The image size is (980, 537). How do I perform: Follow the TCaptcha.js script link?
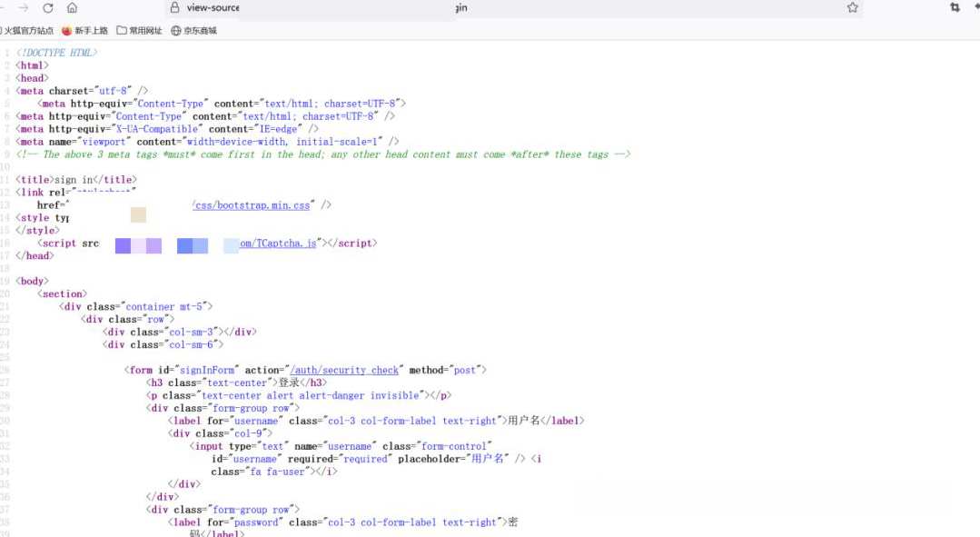(278, 244)
